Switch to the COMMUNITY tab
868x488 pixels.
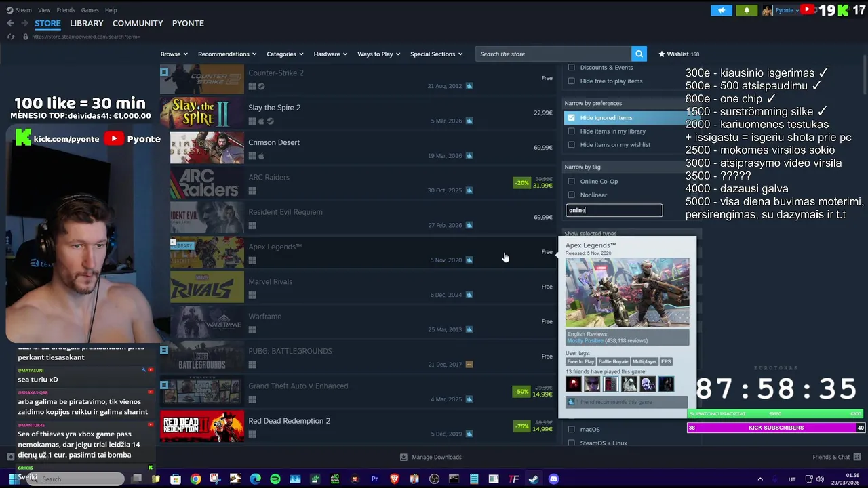(x=138, y=23)
